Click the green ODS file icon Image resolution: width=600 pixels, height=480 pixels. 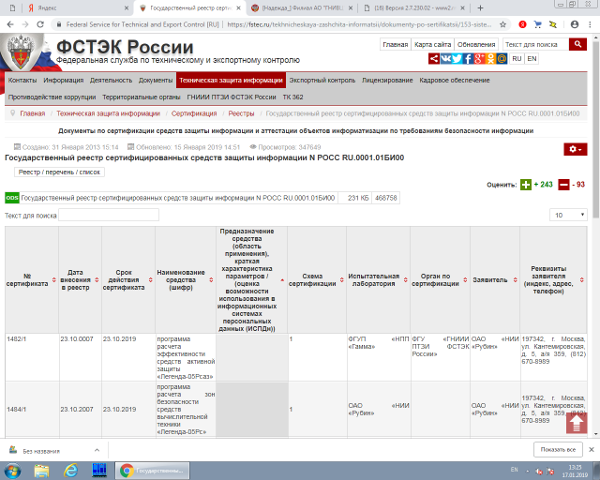[x=12, y=198]
